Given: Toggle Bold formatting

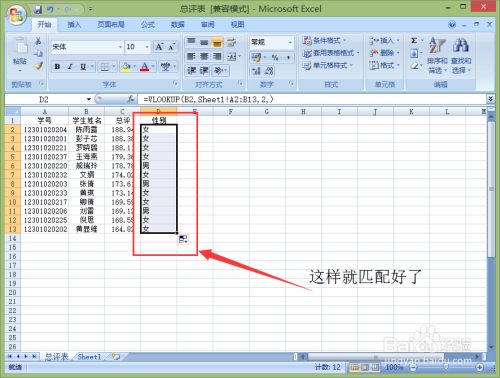Looking at the screenshot, I should 57,67.
